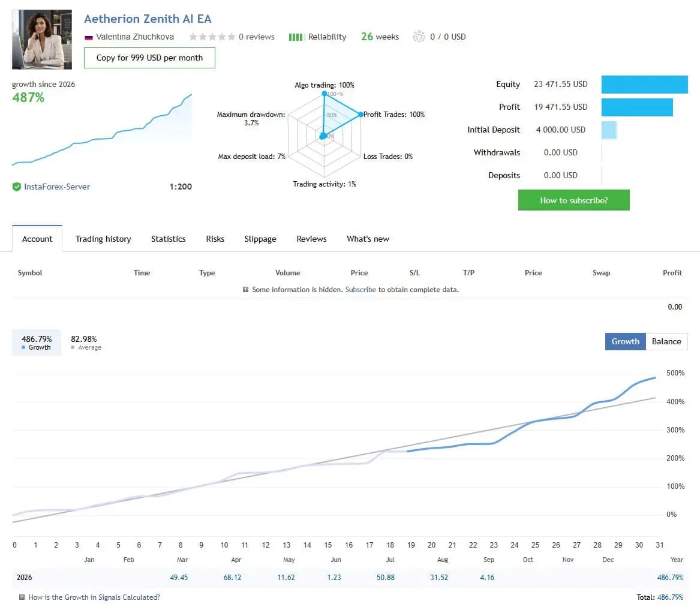Click the 1:200 leverage value
Screen dimensions: 700x616
(181, 187)
